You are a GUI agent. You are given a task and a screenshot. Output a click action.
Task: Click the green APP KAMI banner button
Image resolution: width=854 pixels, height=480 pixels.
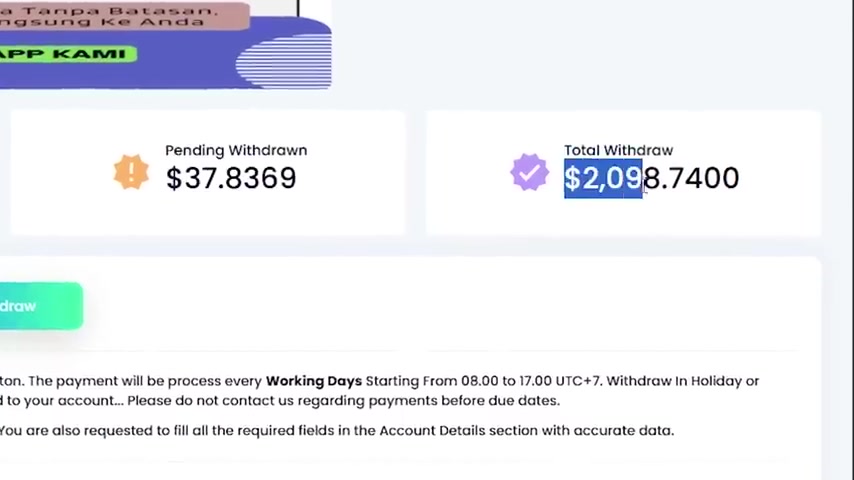68,54
